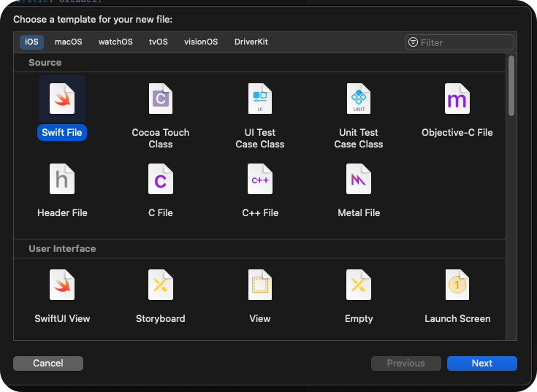The width and height of the screenshot is (537, 392).
Task: Click the "Launch Screen" label
Action: pos(457,318)
